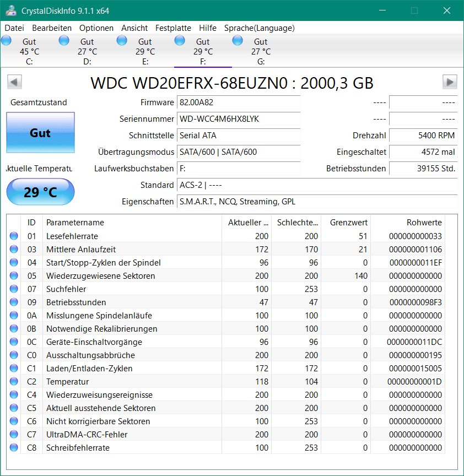Viewport: 464px width, 476px height.
Task: Click the 29 °C temperature button
Action: pyautogui.click(x=40, y=192)
